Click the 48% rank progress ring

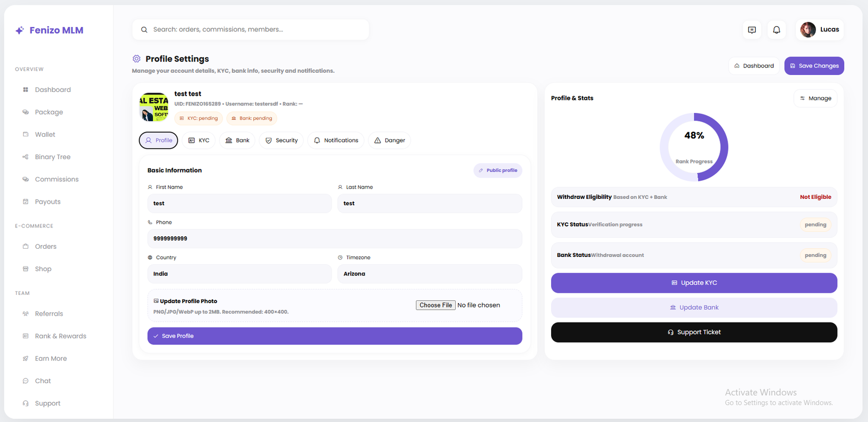tap(694, 147)
